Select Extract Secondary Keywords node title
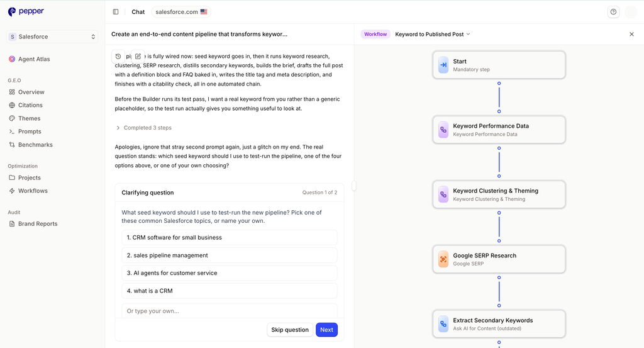644x348 pixels. 493,320
